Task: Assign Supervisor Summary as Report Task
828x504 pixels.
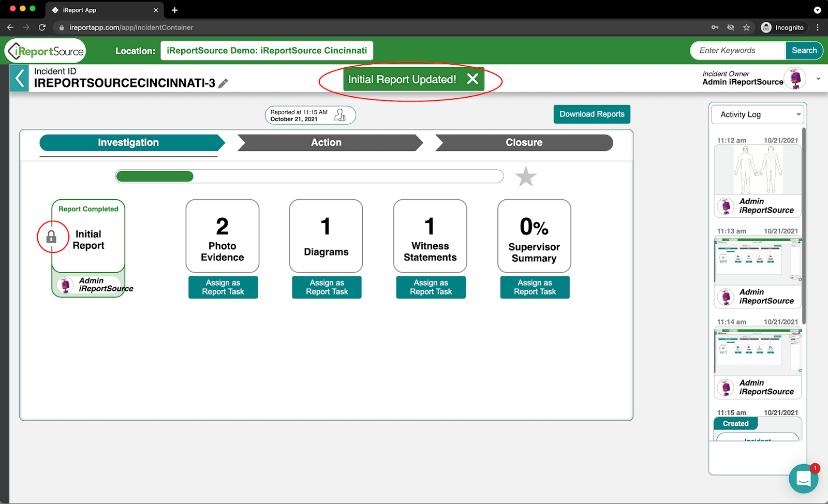Action: pyautogui.click(x=535, y=287)
